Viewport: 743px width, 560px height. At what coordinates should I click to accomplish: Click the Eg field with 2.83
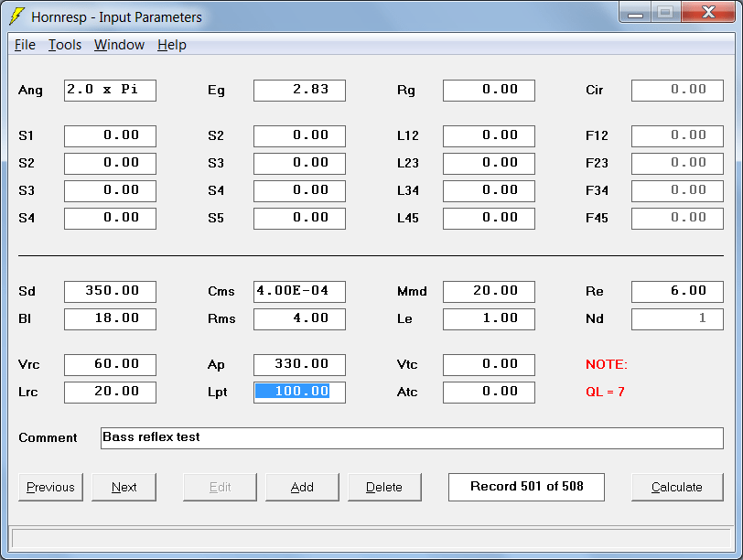[299, 91]
